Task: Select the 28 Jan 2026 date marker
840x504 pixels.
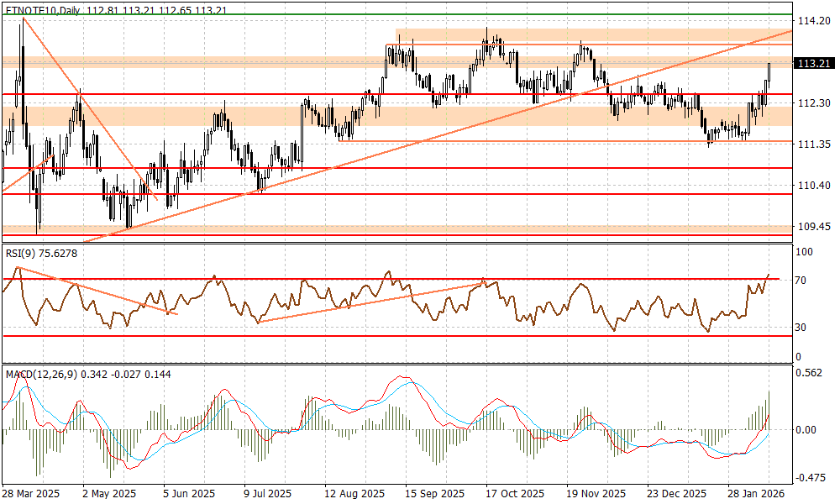Action: point(758,495)
